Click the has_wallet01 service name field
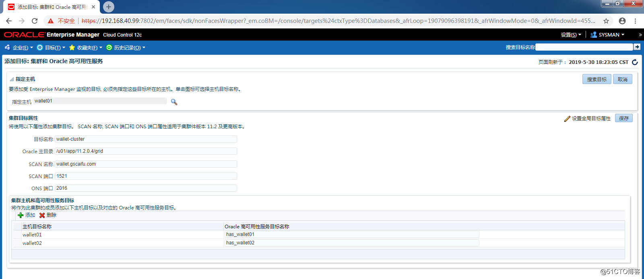This screenshot has height=279, width=644. click(352, 234)
